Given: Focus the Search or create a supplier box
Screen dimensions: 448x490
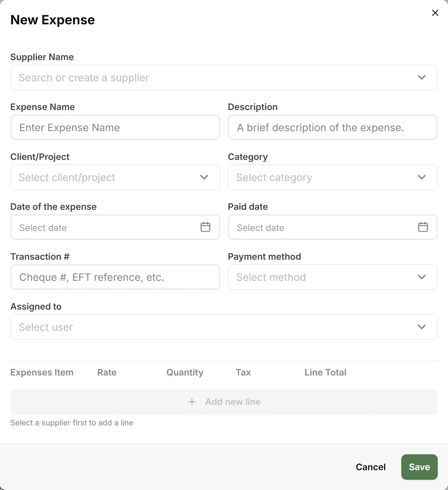Looking at the screenshot, I should pos(224,77).
